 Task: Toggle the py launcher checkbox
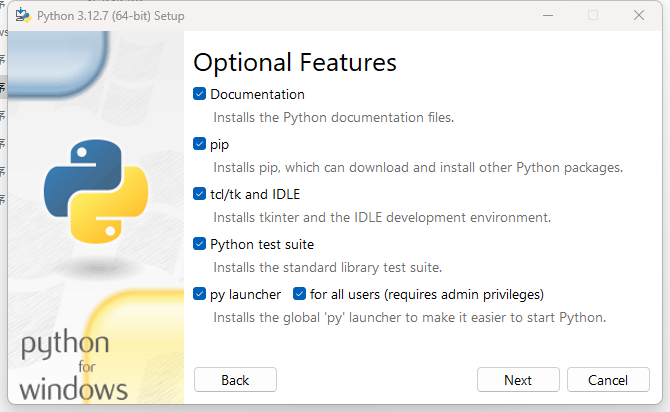click(x=200, y=294)
